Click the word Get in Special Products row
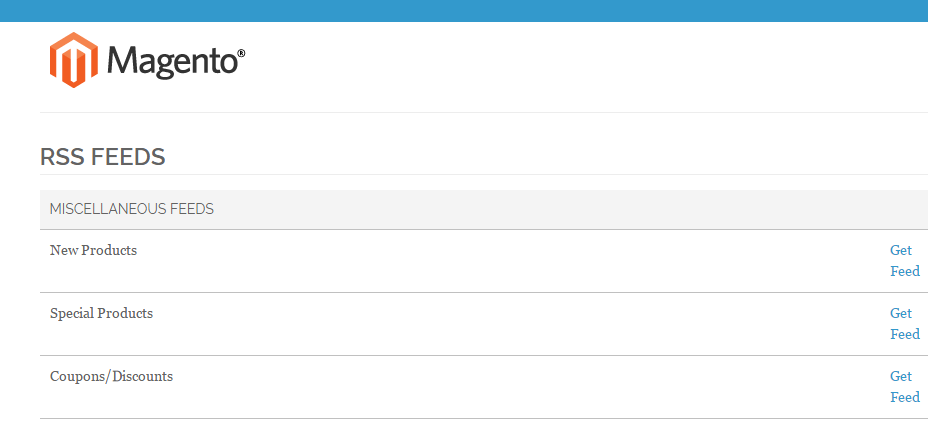The height and width of the screenshot is (443, 928). (x=901, y=313)
